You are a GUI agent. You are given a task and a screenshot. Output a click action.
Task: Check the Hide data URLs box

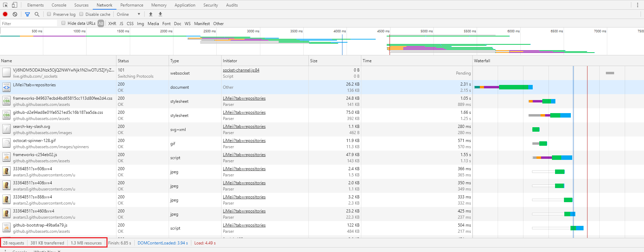pyautogui.click(x=63, y=23)
